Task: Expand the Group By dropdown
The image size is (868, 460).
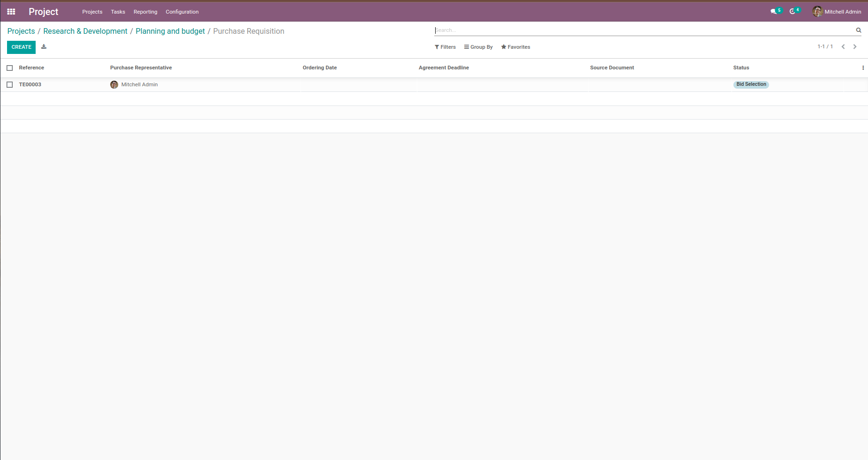Action: [478, 47]
